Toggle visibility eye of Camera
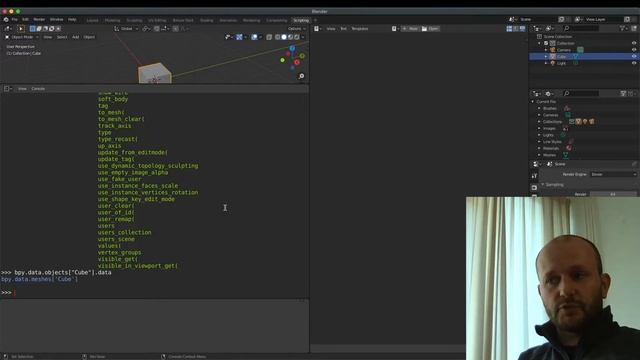 pyautogui.click(x=634, y=50)
